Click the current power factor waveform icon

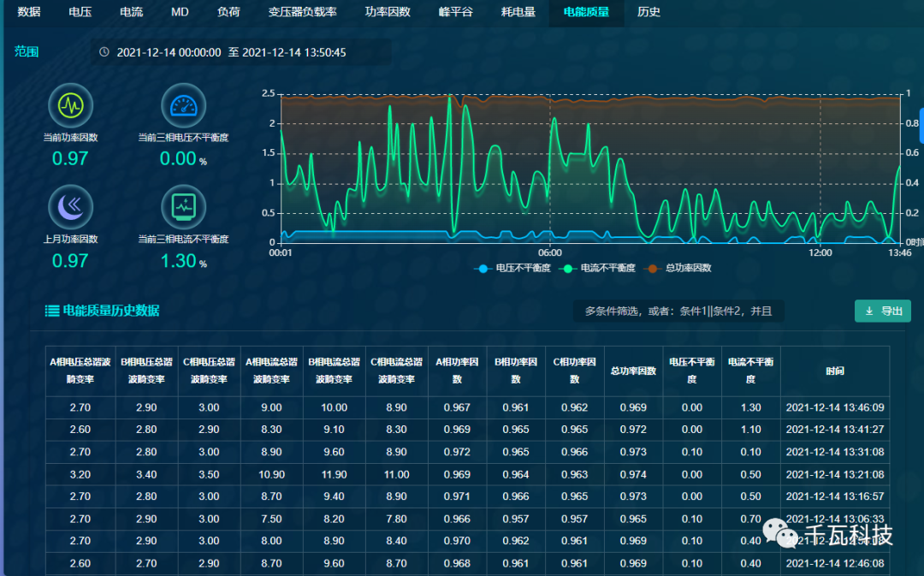coord(70,105)
